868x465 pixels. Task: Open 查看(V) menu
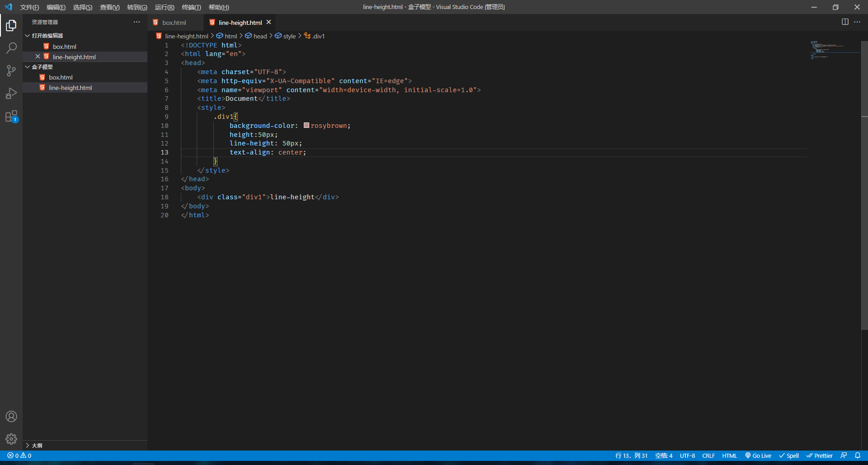tap(110, 7)
